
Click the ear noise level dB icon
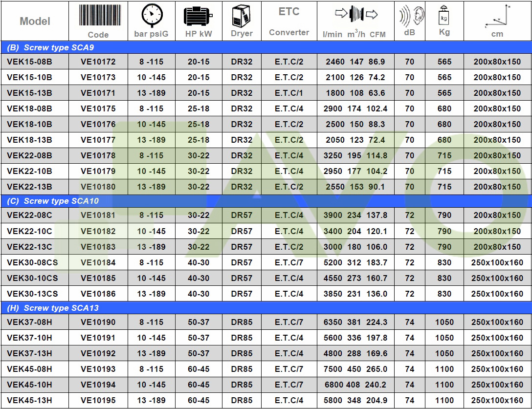coord(410,16)
